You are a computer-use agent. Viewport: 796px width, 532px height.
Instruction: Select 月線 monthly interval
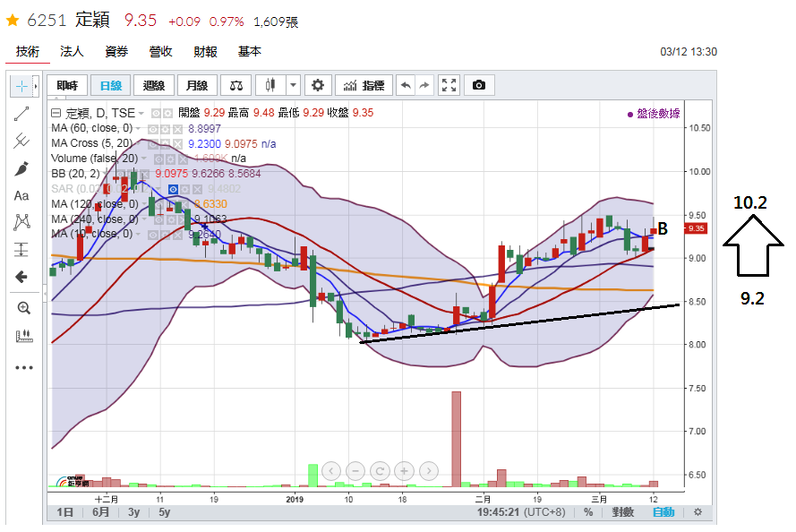pos(197,85)
